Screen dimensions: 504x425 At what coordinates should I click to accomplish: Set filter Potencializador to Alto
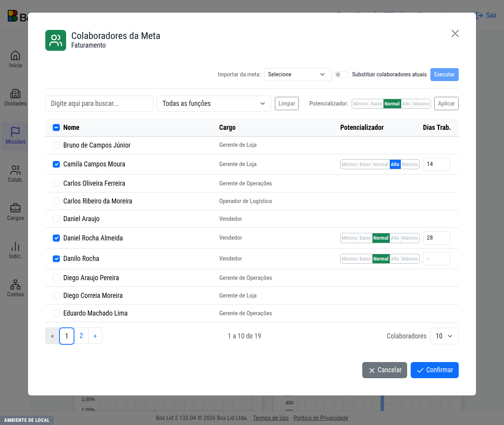406,104
